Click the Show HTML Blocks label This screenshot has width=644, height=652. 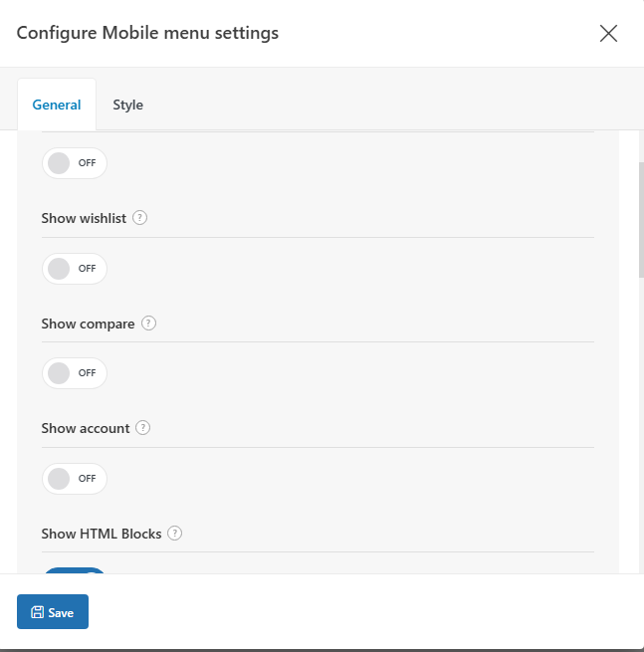click(102, 534)
